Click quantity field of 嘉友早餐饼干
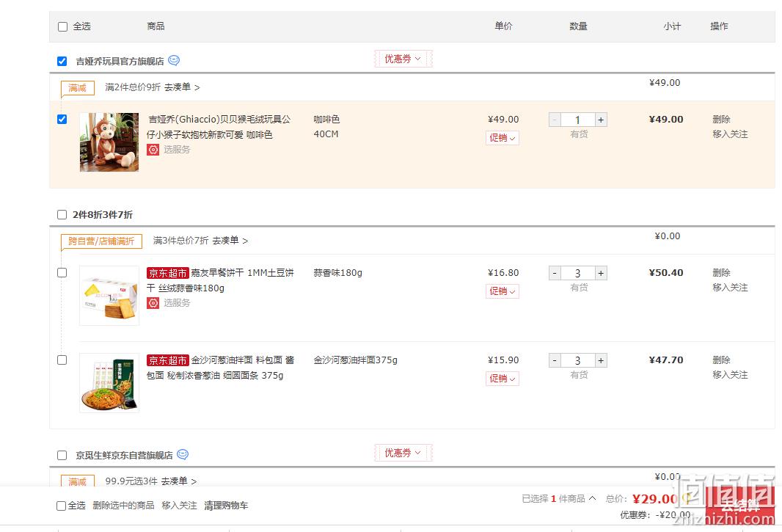This screenshot has height=532, width=782. pyautogui.click(x=578, y=273)
